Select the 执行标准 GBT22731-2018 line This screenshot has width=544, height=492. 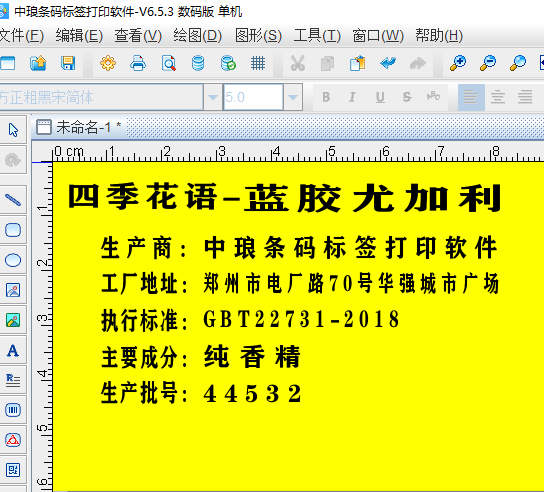250,320
